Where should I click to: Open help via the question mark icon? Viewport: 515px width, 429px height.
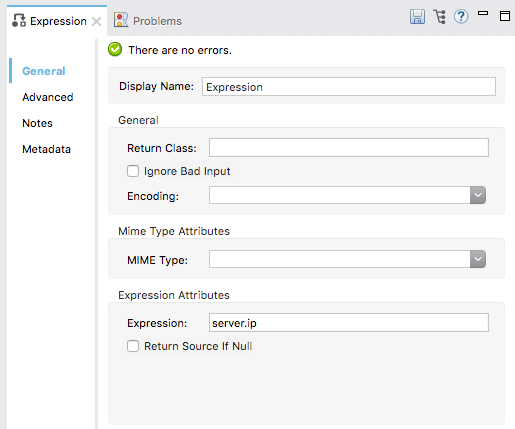click(x=461, y=16)
